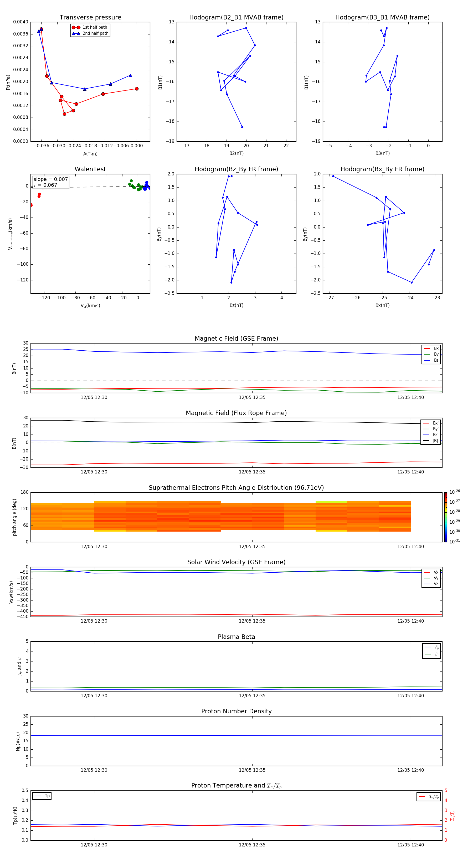Click the 'Hodogram(Bz_By FR frame)' title
The height and width of the screenshot is (868, 473).
236,169
